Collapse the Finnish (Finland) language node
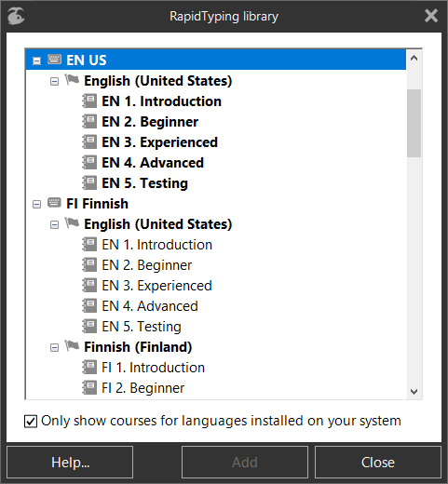Image resolution: width=448 pixels, height=484 pixels. click(x=54, y=347)
